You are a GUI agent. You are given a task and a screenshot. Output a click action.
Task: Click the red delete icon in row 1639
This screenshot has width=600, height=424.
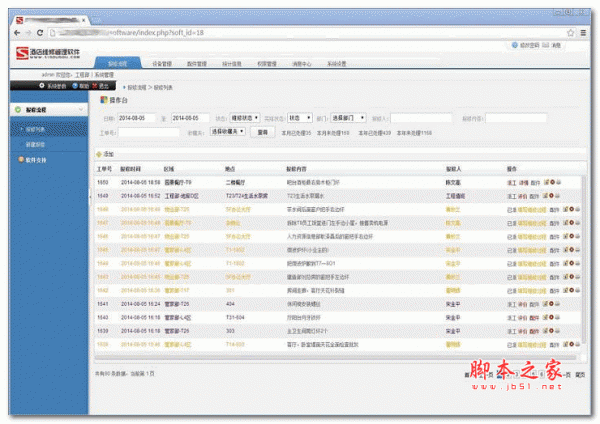551,331
